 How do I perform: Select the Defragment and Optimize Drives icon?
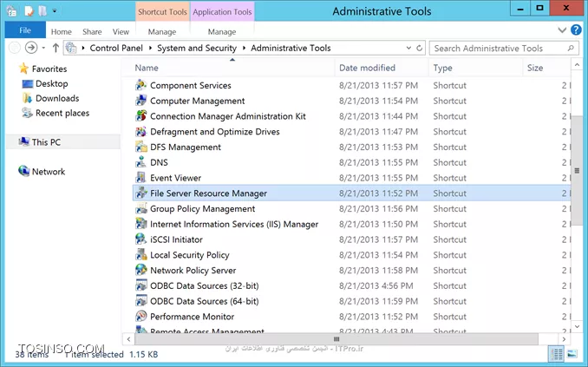141,131
